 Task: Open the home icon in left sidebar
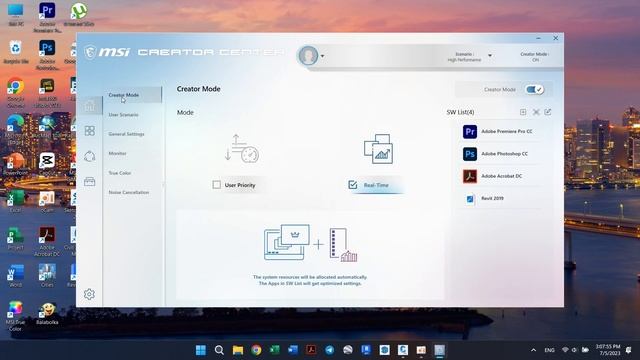[89, 106]
